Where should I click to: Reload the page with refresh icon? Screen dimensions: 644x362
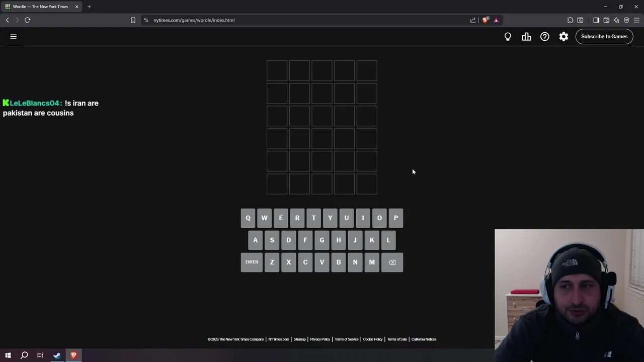point(27,20)
